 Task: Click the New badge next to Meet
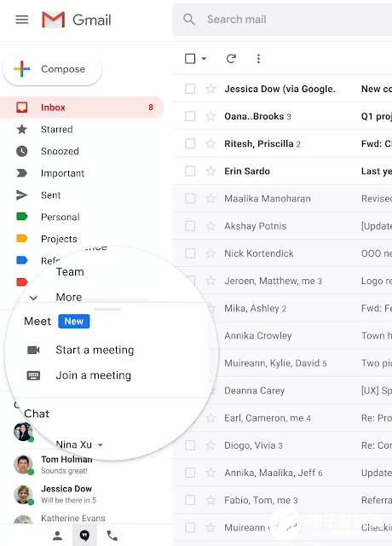click(74, 321)
